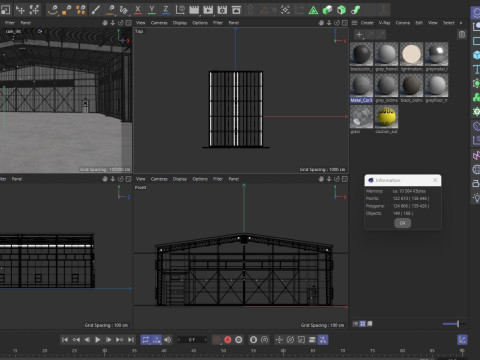
Task: Expand Material Manager menu overflow arrow
Action: pos(461,23)
